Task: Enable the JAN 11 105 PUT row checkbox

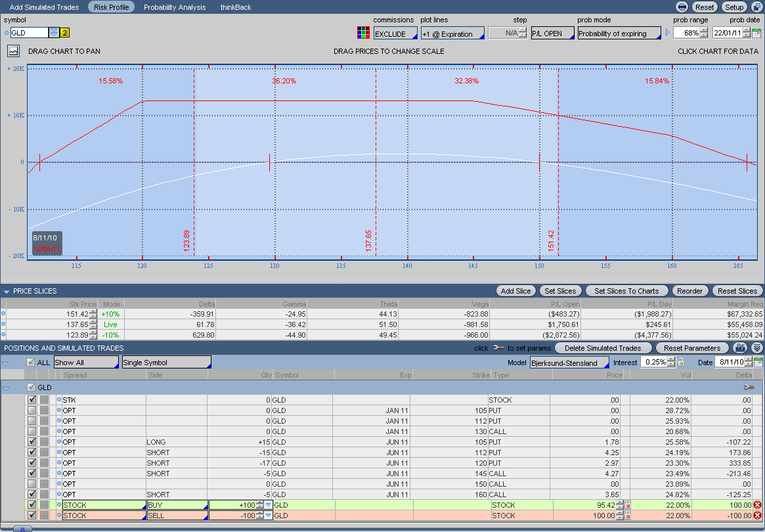Action: point(32,410)
